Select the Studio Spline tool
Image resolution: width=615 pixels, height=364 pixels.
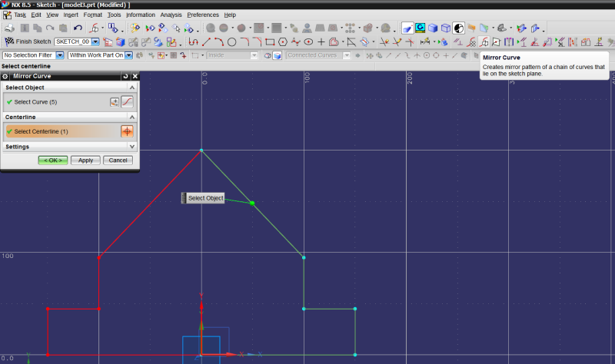point(296,42)
